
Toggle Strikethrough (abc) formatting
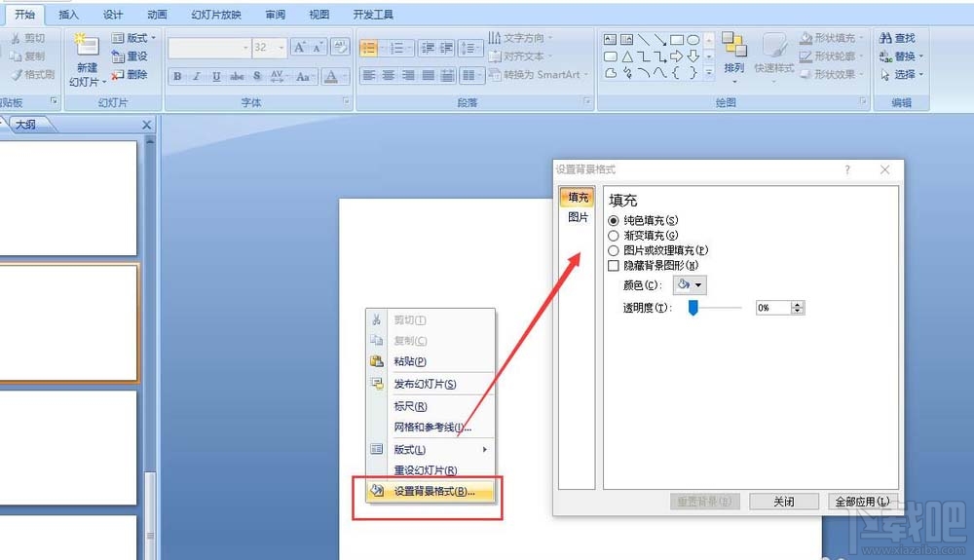coord(237,76)
